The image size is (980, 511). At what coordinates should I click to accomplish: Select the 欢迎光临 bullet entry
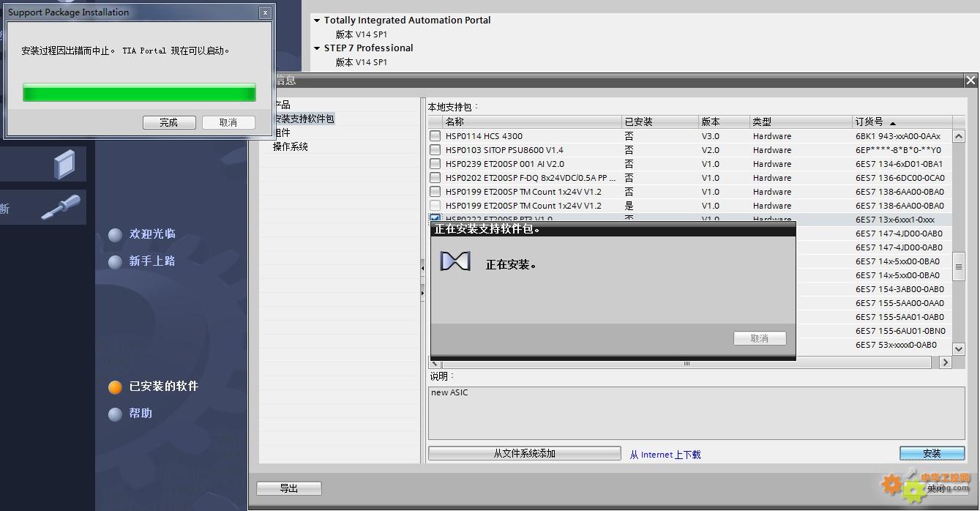tap(142, 234)
